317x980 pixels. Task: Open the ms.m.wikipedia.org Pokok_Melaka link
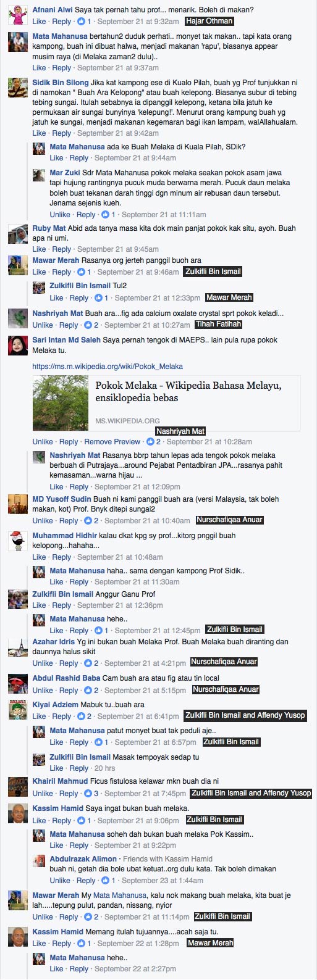pyautogui.click(x=108, y=367)
